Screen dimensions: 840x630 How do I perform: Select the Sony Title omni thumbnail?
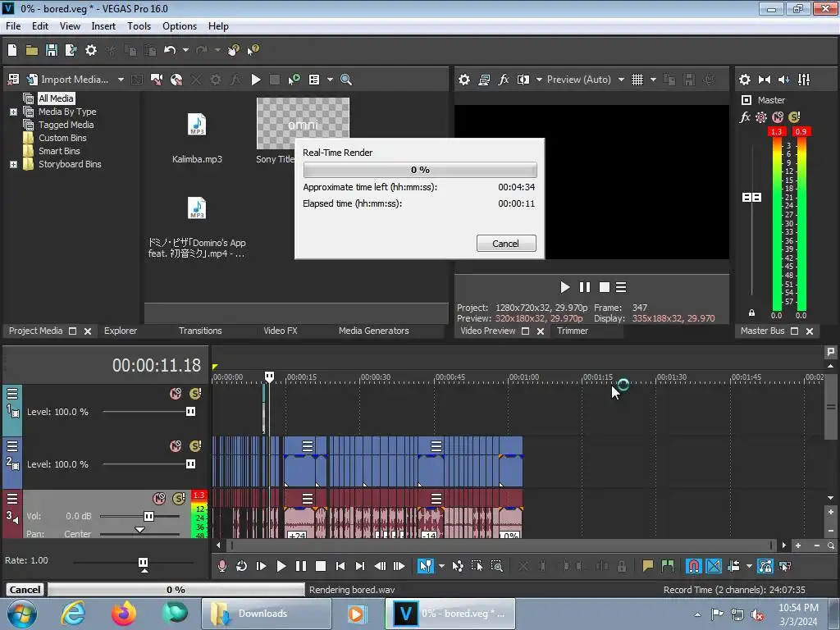tap(303, 124)
